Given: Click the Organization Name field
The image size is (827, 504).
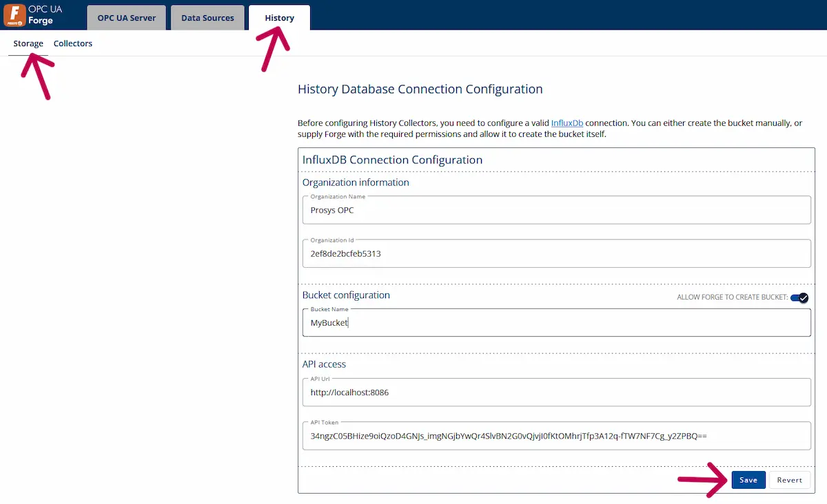Looking at the screenshot, I should [556, 210].
